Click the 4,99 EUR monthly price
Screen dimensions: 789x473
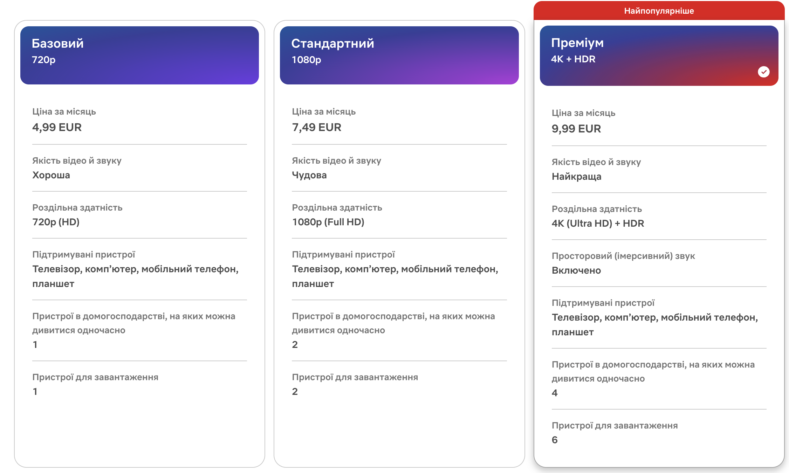(56, 127)
